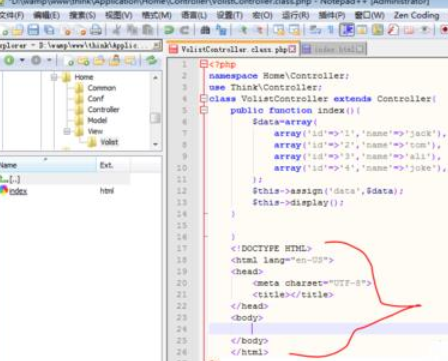The image size is (448, 361).
Task: Click the Zoom In toolbar icon
Action: click(244, 30)
